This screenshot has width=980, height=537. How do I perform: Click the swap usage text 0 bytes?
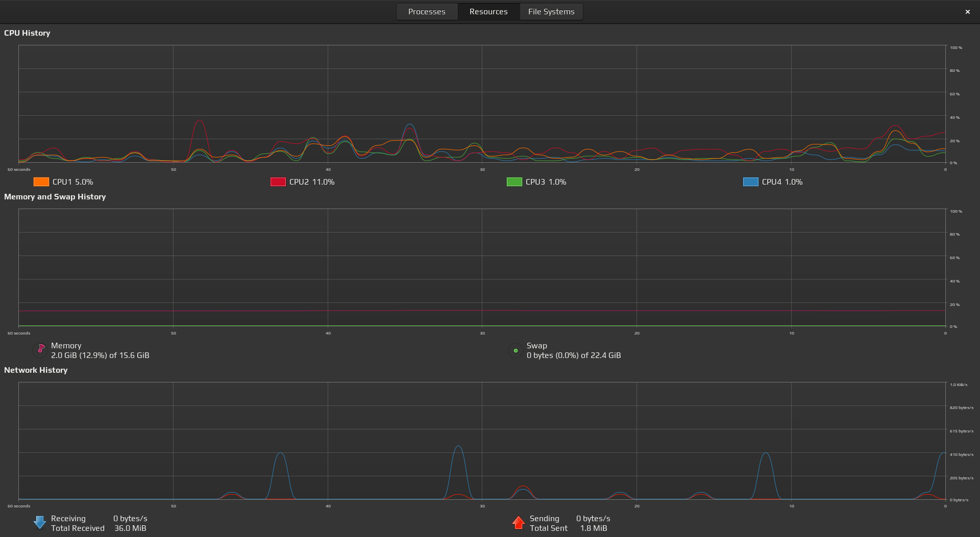574,355
